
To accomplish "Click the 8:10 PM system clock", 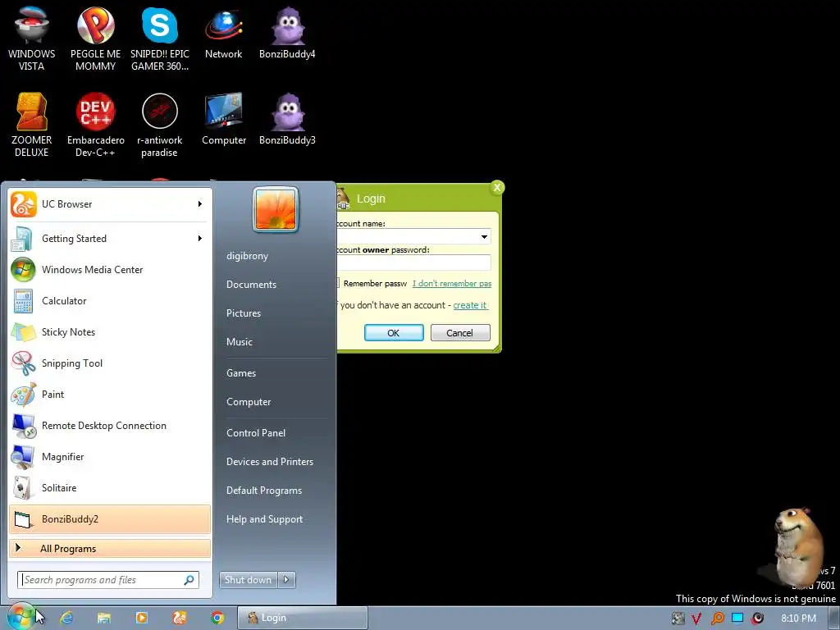I will point(798,619).
